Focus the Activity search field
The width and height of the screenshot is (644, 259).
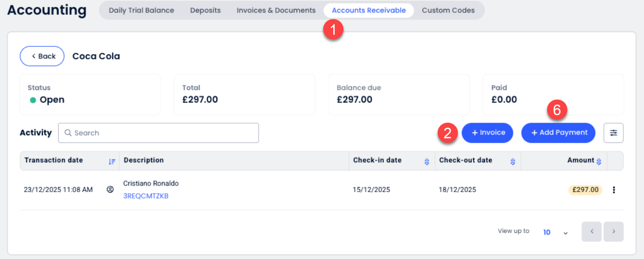click(x=159, y=133)
